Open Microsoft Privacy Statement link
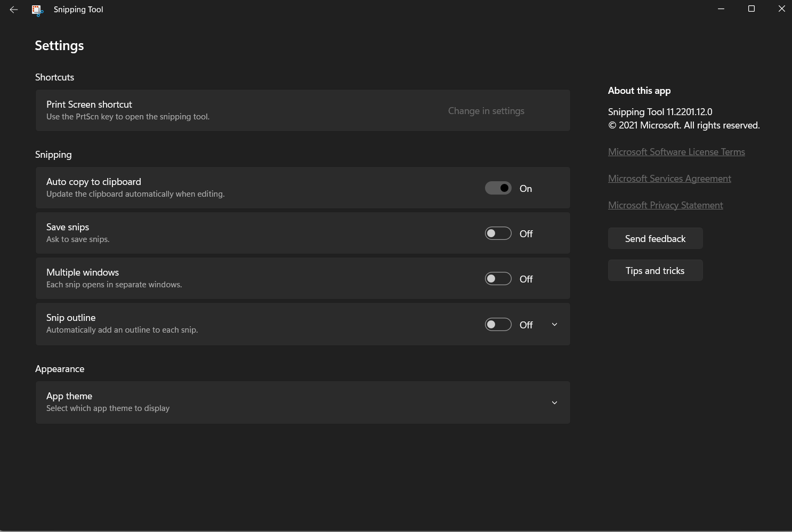This screenshot has width=792, height=532. [x=665, y=205]
